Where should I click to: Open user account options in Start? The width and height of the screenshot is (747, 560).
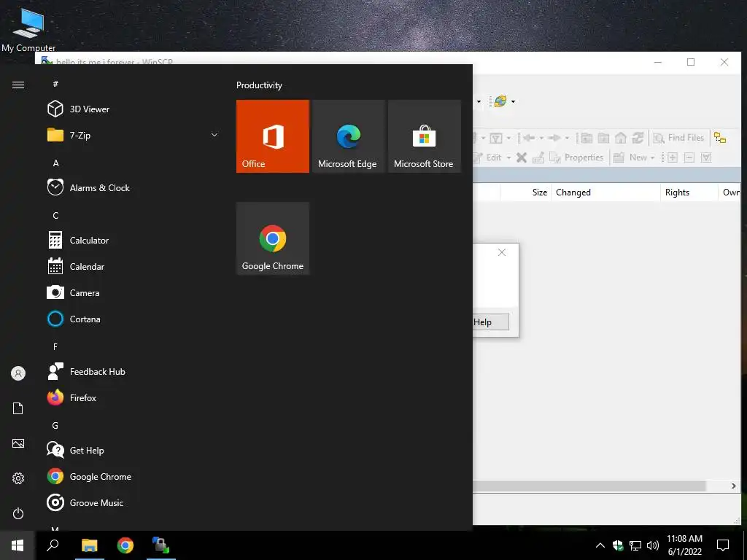click(x=18, y=373)
